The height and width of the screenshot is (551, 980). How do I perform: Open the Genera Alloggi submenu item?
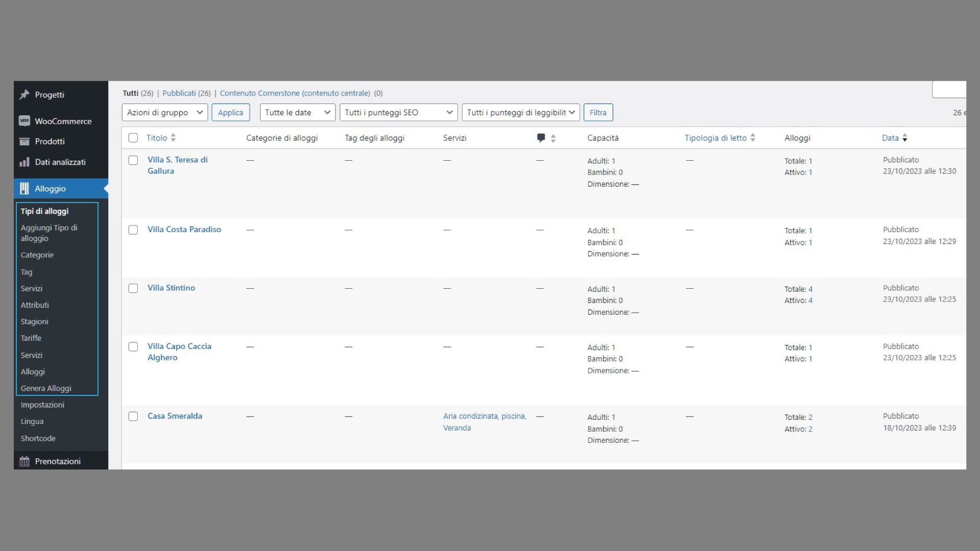click(46, 388)
